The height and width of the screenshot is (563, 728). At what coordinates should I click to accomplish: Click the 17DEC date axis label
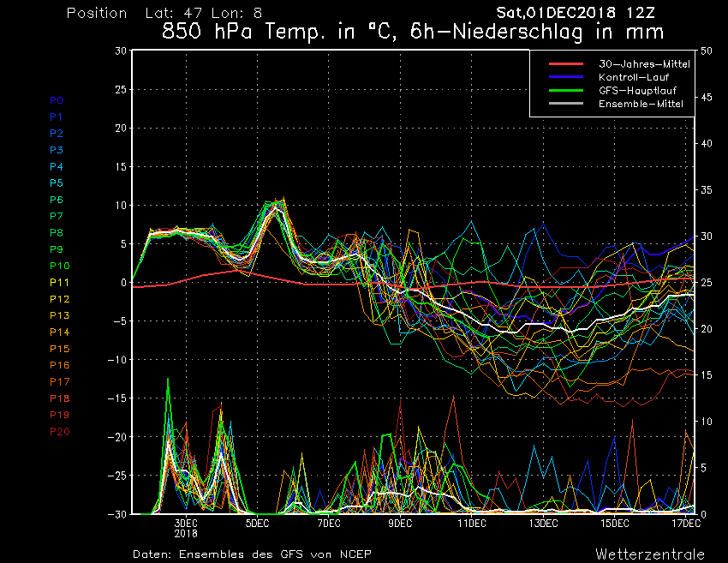pyautogui.click(x=686, y=524)
